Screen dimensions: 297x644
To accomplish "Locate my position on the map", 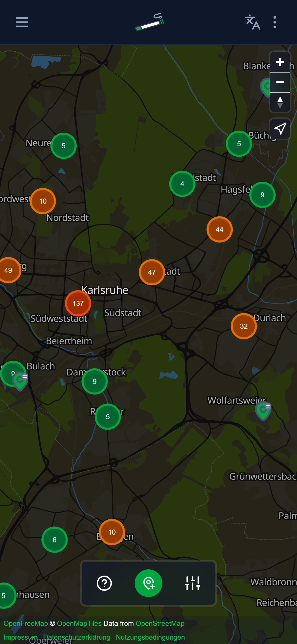I will point(280,129).
